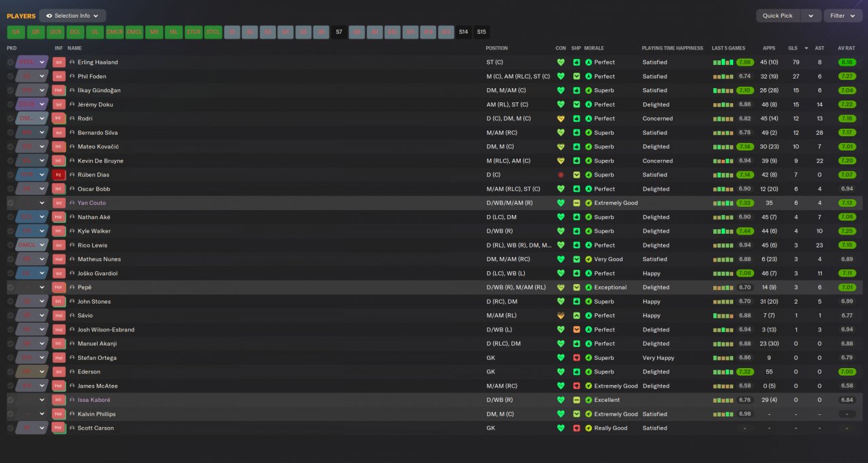The image size is (868, 463).
Task: Select the DMCL position slot
Action: tap(134, 32)
